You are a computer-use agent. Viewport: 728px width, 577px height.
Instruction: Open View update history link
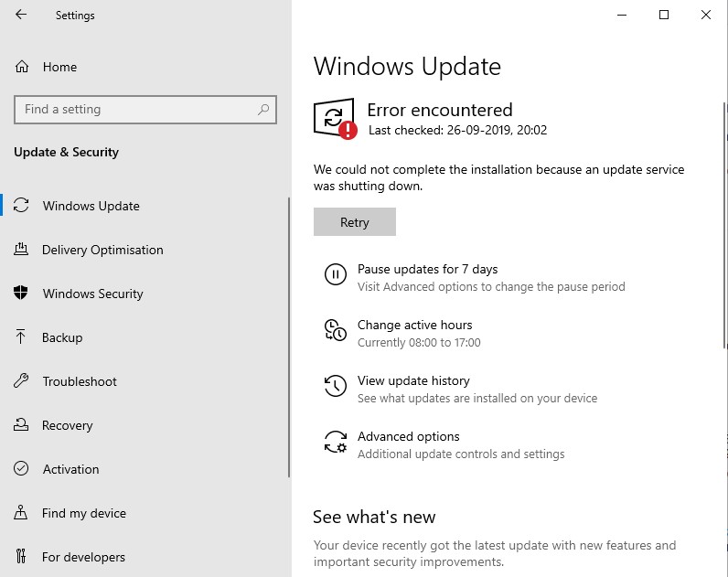[x=413, y=380]
